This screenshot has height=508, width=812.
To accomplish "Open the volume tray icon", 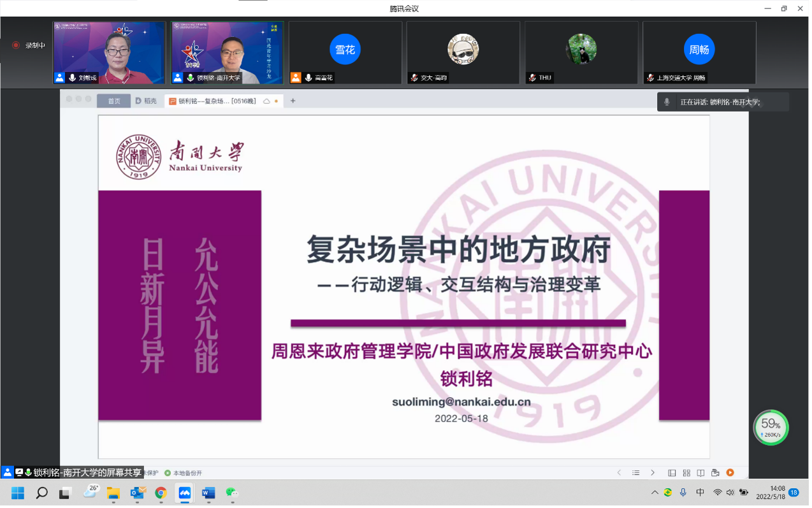I will coord(730,493).
